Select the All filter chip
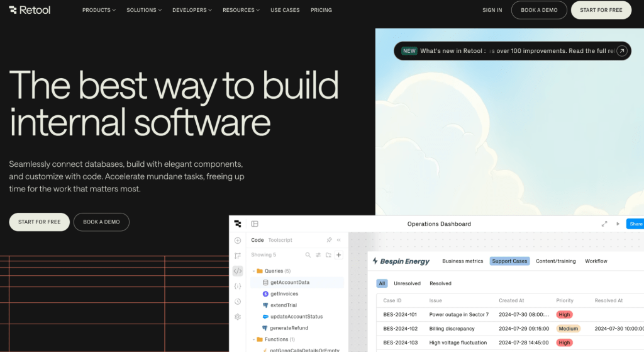Screen dimensions: 644x352 point(382,283)
